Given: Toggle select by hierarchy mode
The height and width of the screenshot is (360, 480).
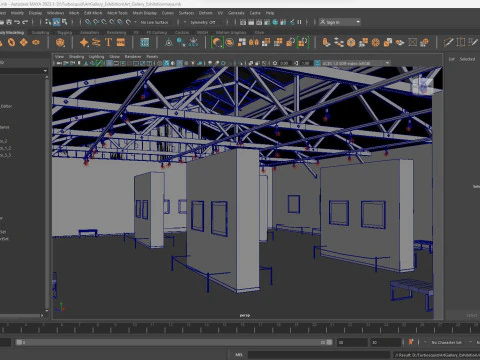Looking at the screenshot, I should click(x=48, y=22).
